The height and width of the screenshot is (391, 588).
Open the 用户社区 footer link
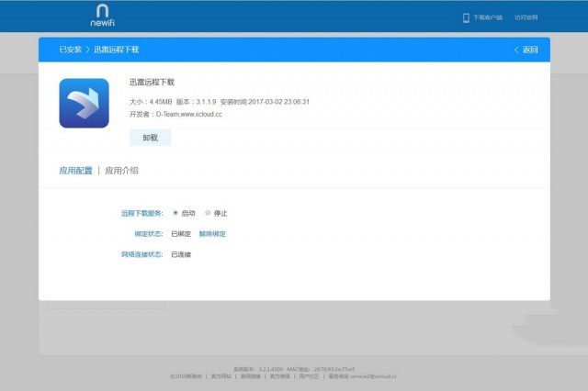pos(309,376)
